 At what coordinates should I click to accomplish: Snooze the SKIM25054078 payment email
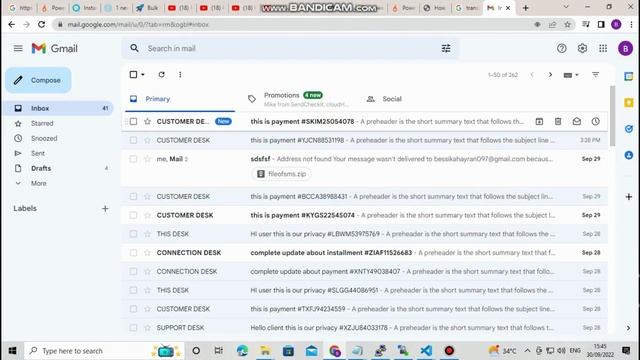596,121
